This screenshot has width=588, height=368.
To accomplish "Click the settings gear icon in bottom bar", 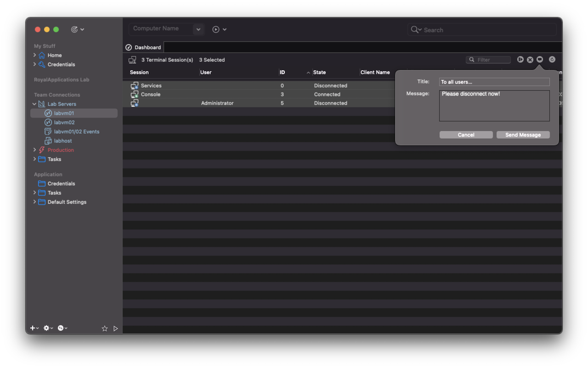I will coord(46,328).
